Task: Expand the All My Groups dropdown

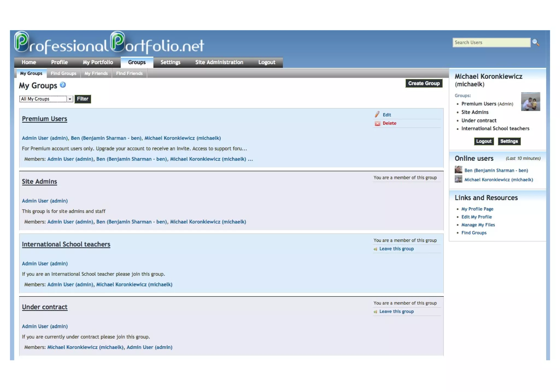Action: pyautogui.click(x=70, y=99)
